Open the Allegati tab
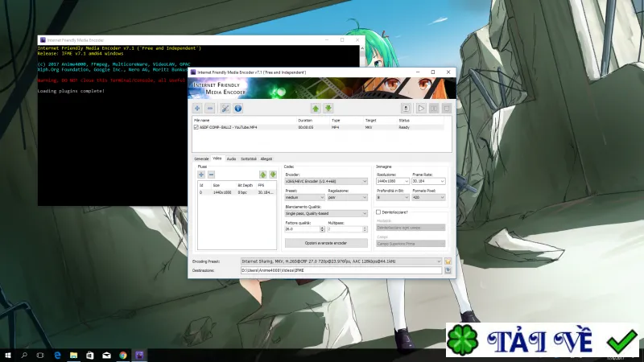Image resolution: width=644 pixels, height=362 pixels. click(266, 158)
